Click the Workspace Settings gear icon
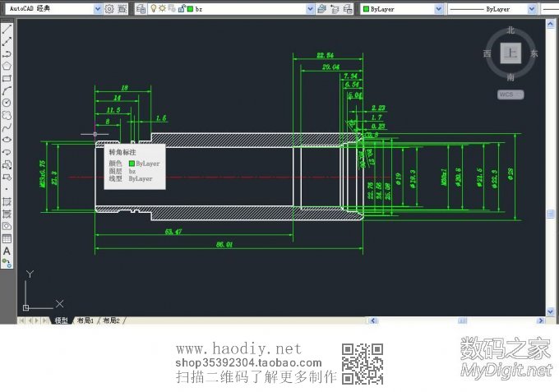The image size is (559, 392). coord(110,8)
